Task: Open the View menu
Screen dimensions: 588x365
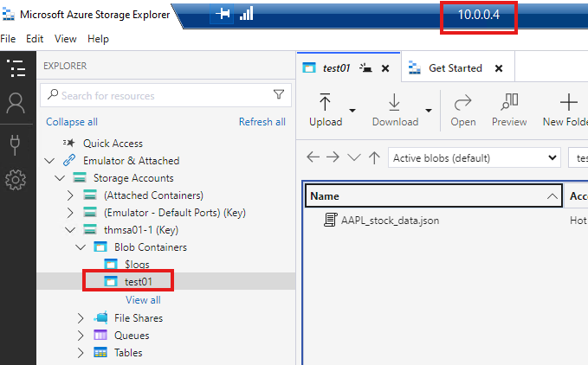Action: [65, 39]
